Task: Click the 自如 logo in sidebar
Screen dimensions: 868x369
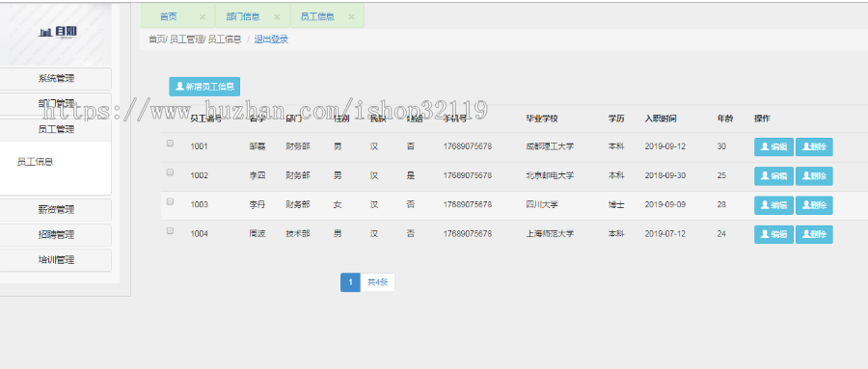Action: coord(58,32)
